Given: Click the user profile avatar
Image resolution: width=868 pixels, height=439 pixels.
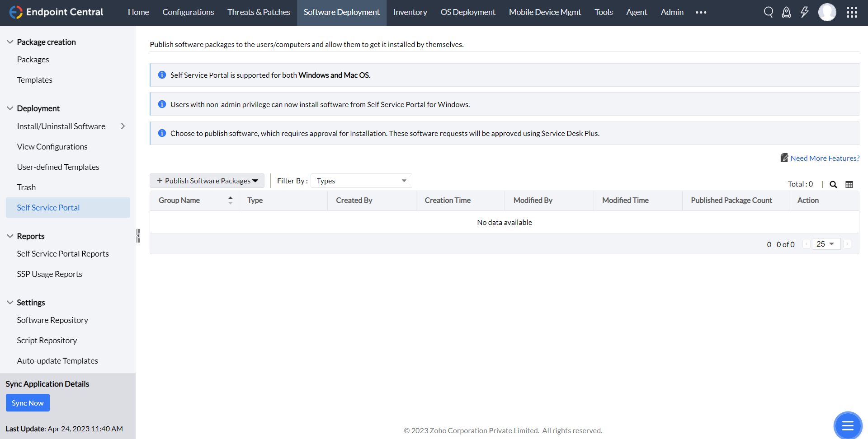Looking at the screenshot, I should pos(827,12).
